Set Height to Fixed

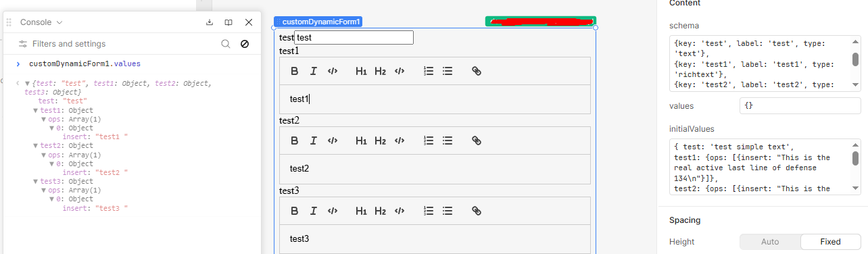[x=831, y=242]
